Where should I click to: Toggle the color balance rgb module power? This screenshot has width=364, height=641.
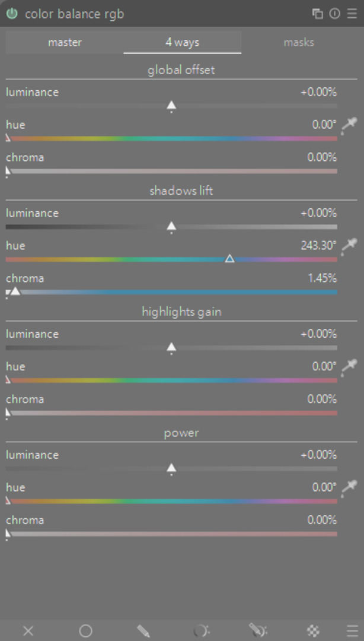(x=12, y=14)
